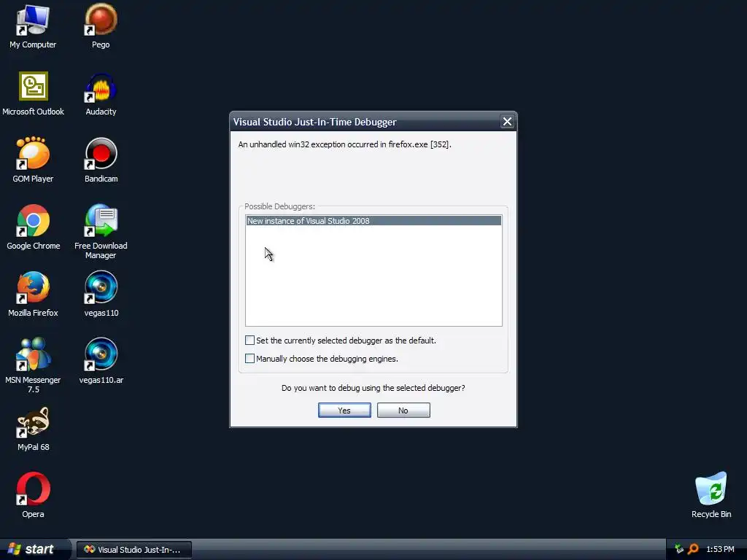Select the vegas110 desktop shortcut
Screen dimensions: 747x560
click(101, 295)
